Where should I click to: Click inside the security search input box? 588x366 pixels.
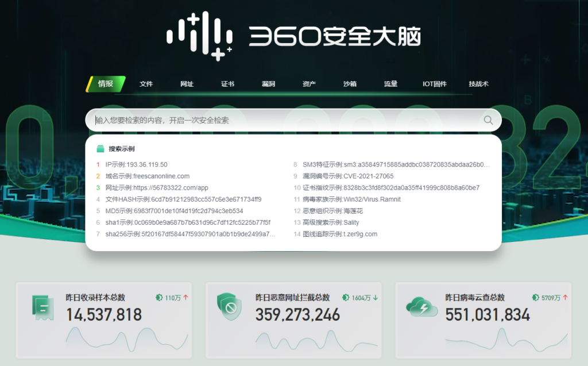coord(258,120)
